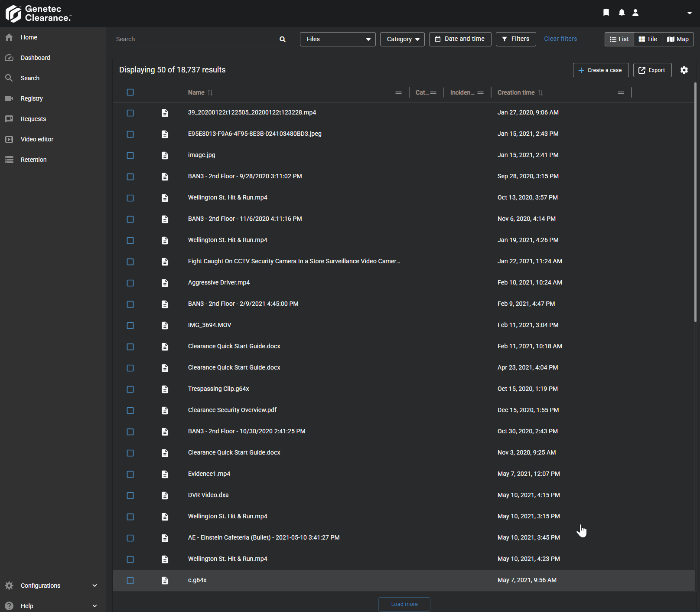This screenshot has height=612, width=700.
Task: Click the vertical scrollbar of results list
Action: pyautogui.click(x=695, y=202)
